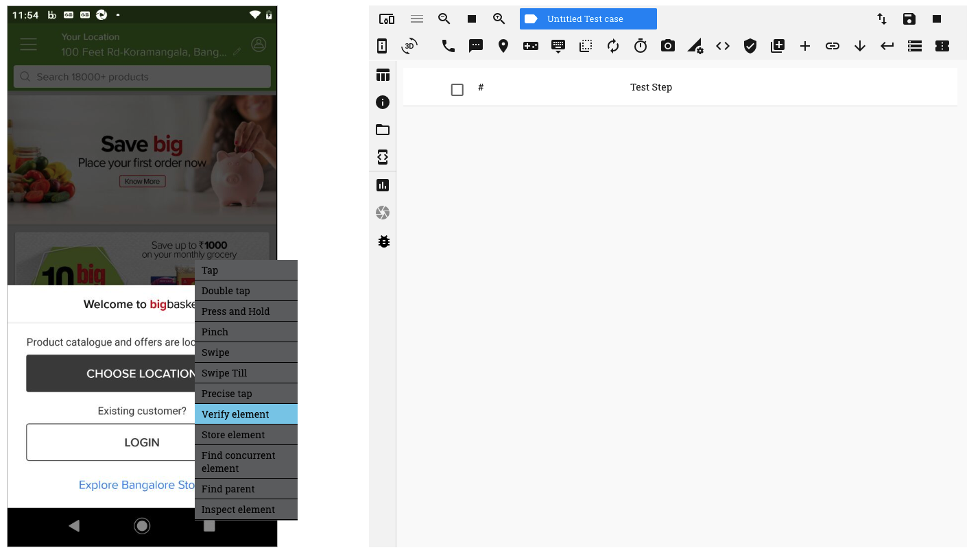
Task: Click the dashed selection region icon
Action: pos(586,46)
